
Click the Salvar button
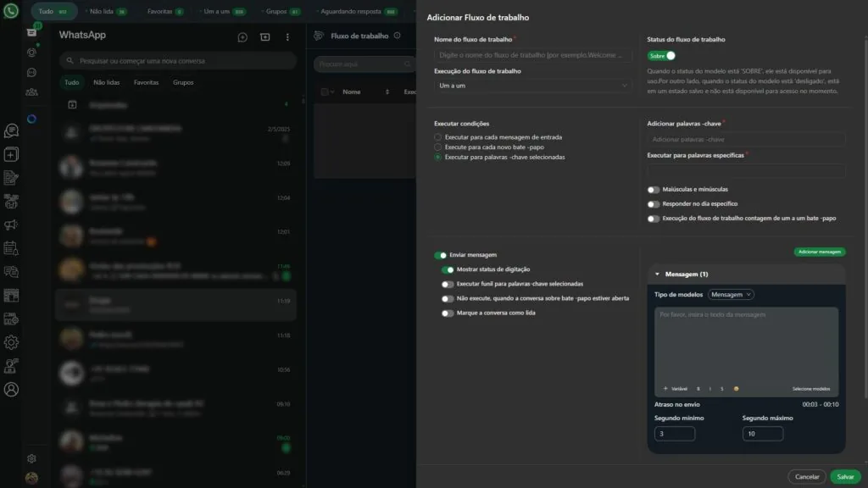tap(845, 476)
